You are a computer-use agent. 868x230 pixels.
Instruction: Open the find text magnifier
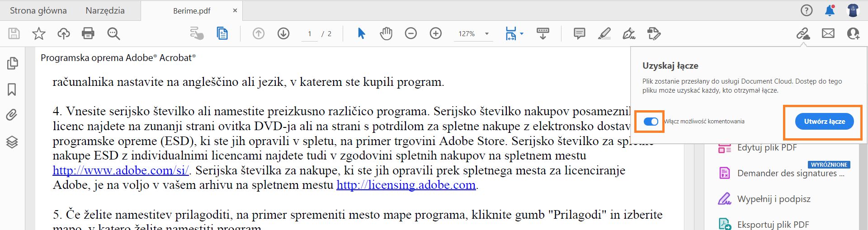coord(113,33)
